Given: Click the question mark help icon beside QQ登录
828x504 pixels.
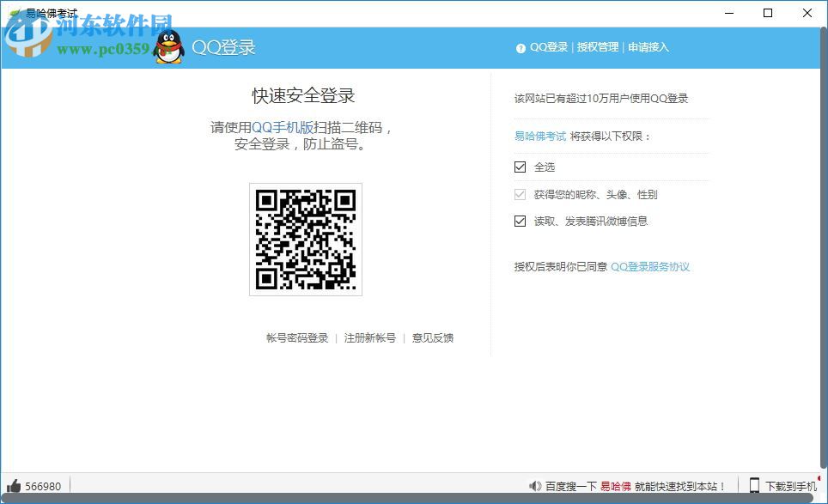Looking at the screenshot, I should coord(522,47).
